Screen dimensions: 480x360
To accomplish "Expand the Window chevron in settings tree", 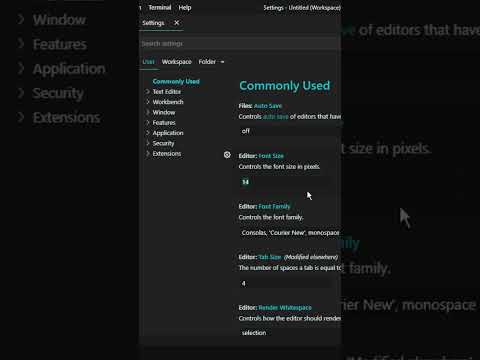I will (x=148, y=112).
